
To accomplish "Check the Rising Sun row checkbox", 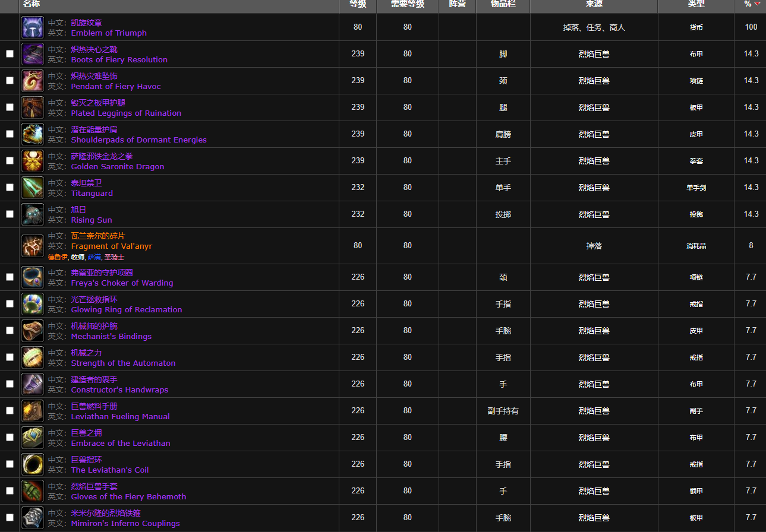I will point(10,214).
